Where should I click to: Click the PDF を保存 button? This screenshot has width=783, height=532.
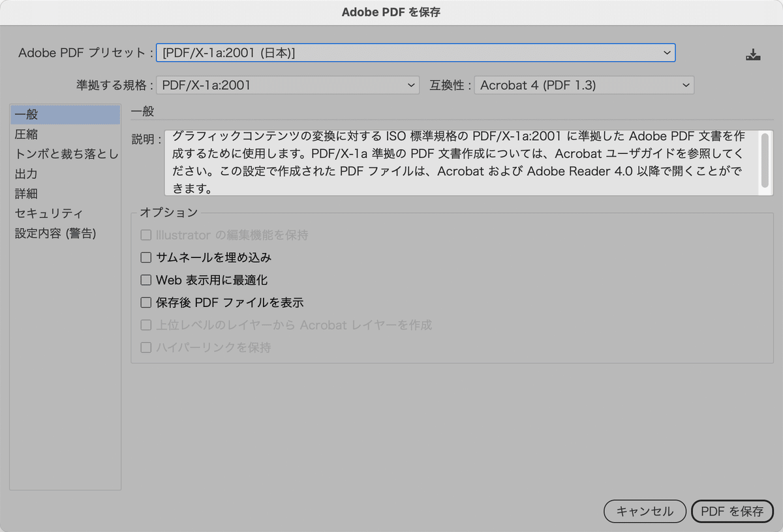click(732, 512)
